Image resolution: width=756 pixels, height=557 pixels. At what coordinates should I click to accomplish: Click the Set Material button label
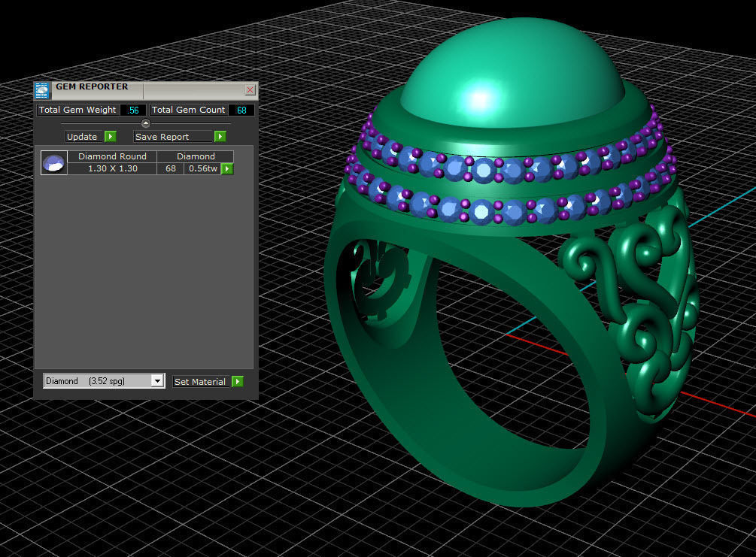pyautogui.click(x=200, y=382)
